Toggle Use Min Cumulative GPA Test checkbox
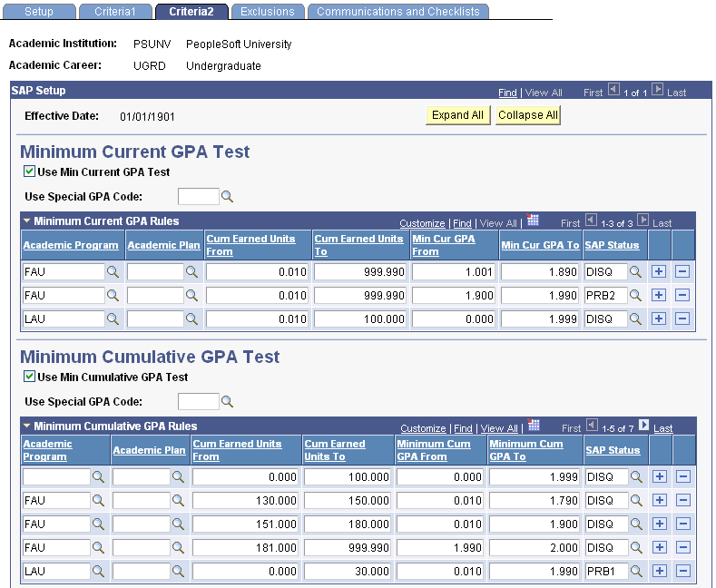 pyautogui.click(x=29, y=377)
